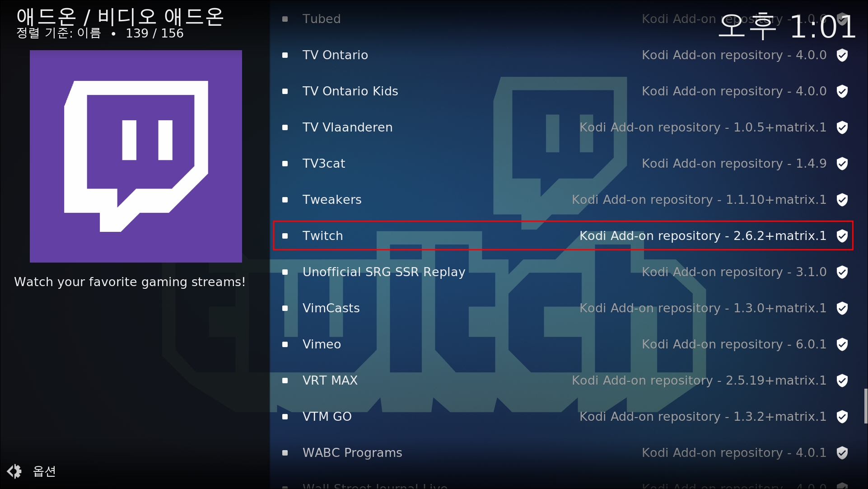Click the large Twitch logo thumbnail
Screen dimensions: 868x489
point(136,156)
